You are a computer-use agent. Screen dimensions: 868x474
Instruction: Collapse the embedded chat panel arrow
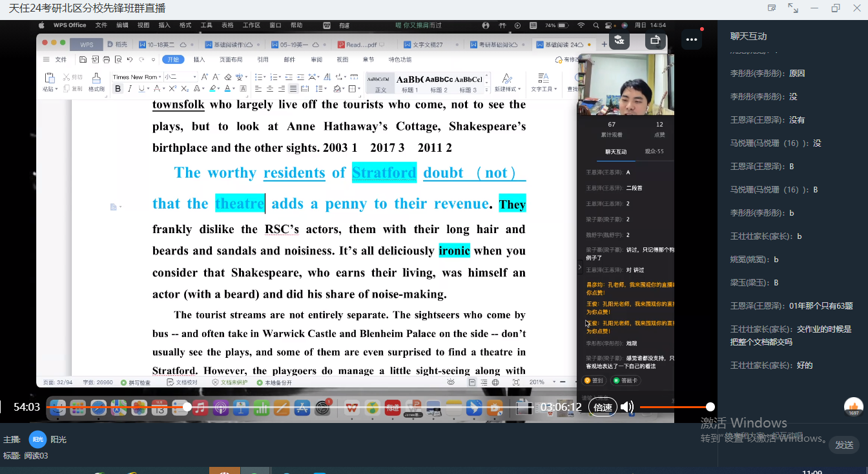(579, 267)
